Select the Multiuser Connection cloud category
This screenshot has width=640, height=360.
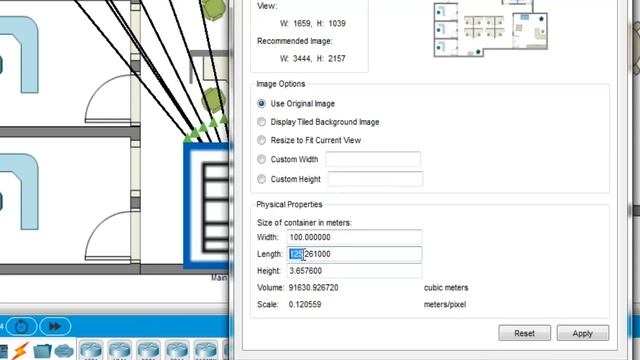pos(64,351)
